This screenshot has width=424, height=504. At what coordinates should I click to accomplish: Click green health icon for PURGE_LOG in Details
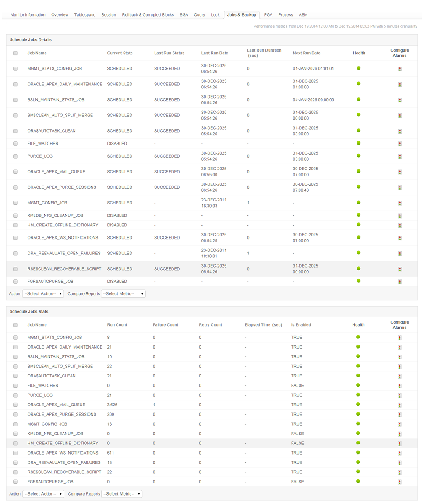(x=359, y=155)
